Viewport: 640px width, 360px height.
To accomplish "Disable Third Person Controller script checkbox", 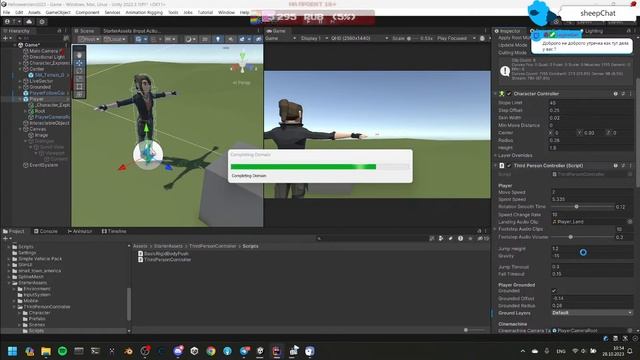I will [509, 166].
